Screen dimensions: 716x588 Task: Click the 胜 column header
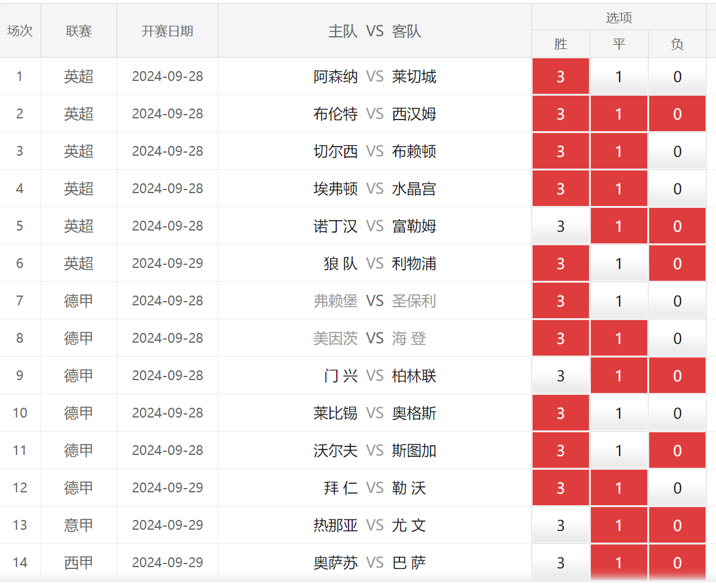[560, 44]
